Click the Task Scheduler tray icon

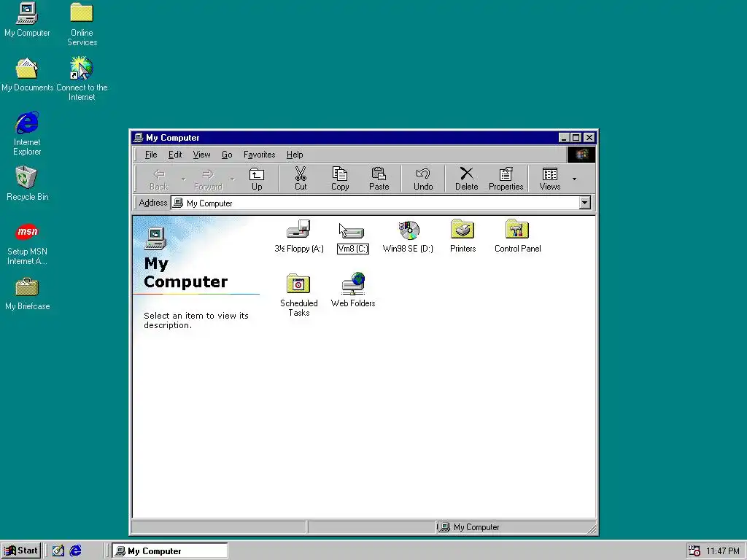click(694, 551)
